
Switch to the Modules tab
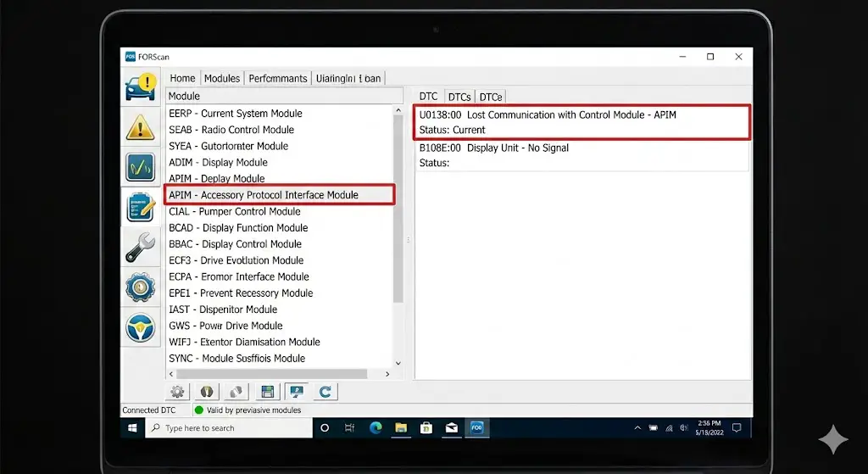point(222,78)
